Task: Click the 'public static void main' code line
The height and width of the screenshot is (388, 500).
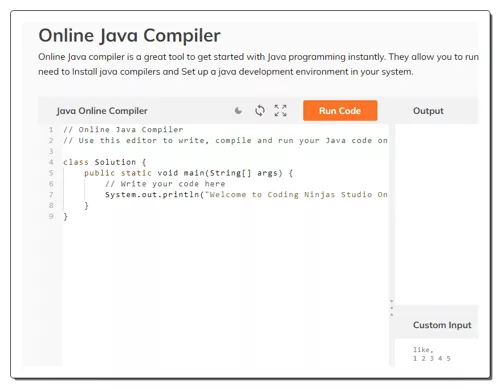Action: click(188, 173)
